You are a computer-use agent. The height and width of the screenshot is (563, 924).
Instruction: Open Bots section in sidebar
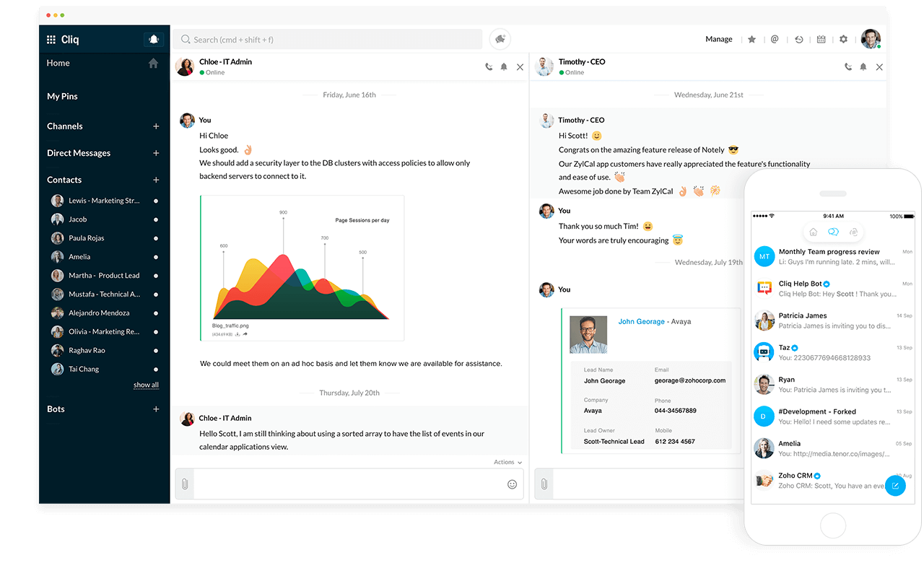[x=56, y=409]
